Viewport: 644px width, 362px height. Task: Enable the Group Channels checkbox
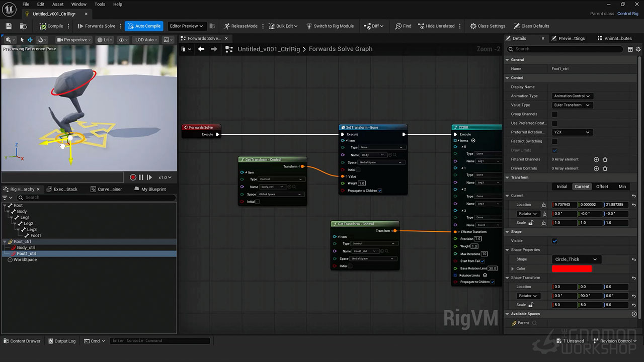(x=554, y=114)
